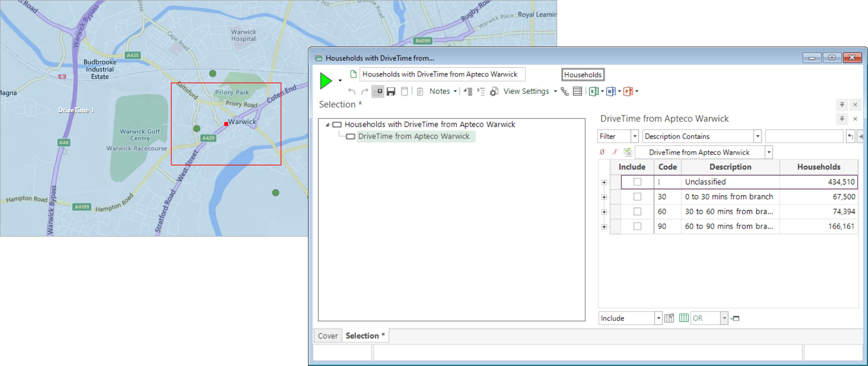Screen dimensions: 868x366
Task: Switch to the Selection tab
Action: (365, 336)
